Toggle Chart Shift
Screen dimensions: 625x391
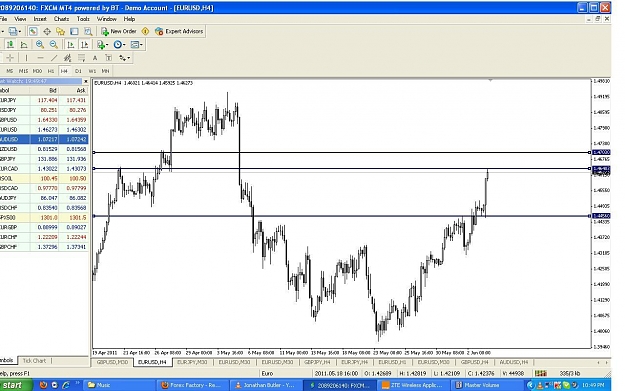[85, 45]
